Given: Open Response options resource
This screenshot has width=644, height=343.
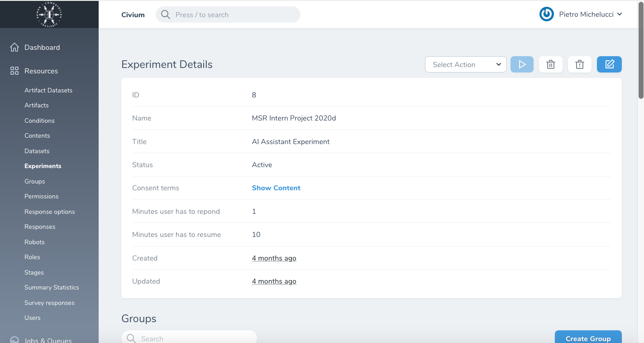Looking at the screenshot, I should tap(50, 212).
